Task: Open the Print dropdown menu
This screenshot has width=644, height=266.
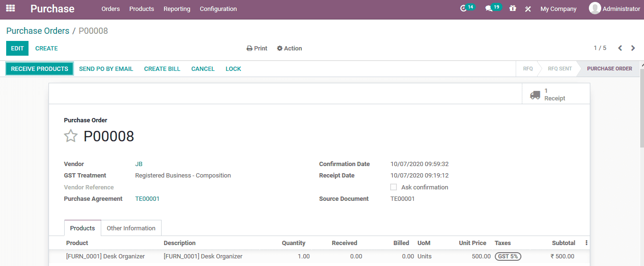Action: pyautogui.click(x=257, y=49)
